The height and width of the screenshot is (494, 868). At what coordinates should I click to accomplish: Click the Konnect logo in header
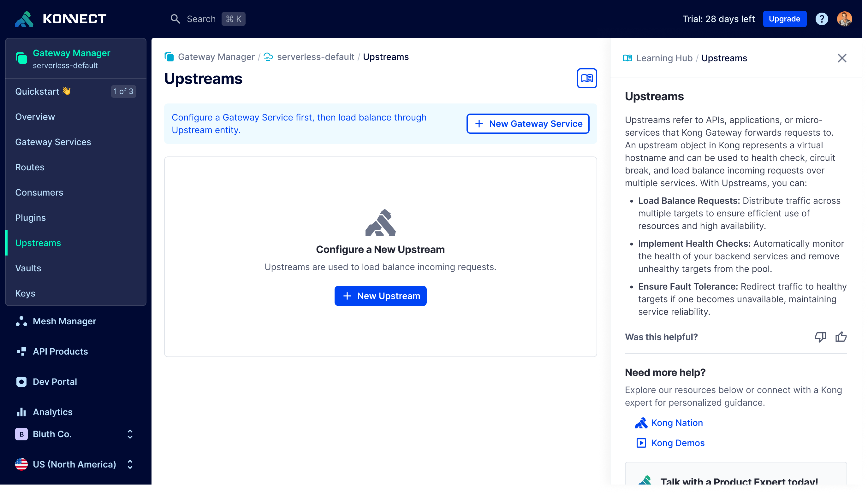[61, 19]
